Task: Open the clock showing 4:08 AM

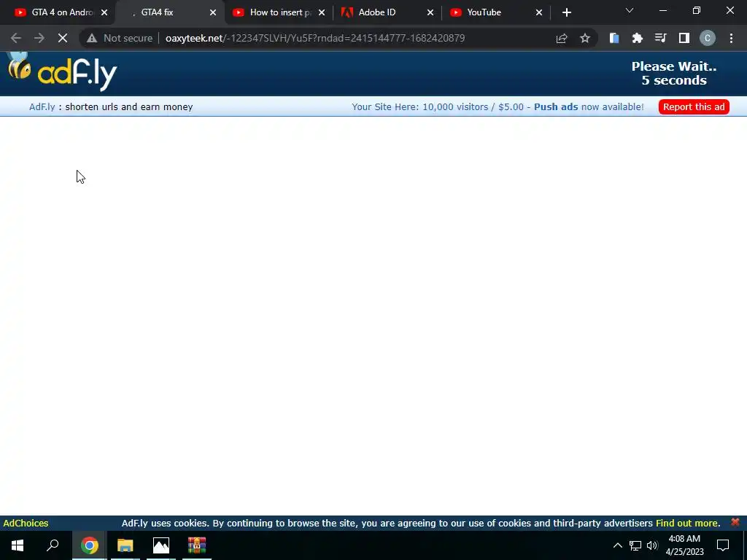Action: [684, 545]
